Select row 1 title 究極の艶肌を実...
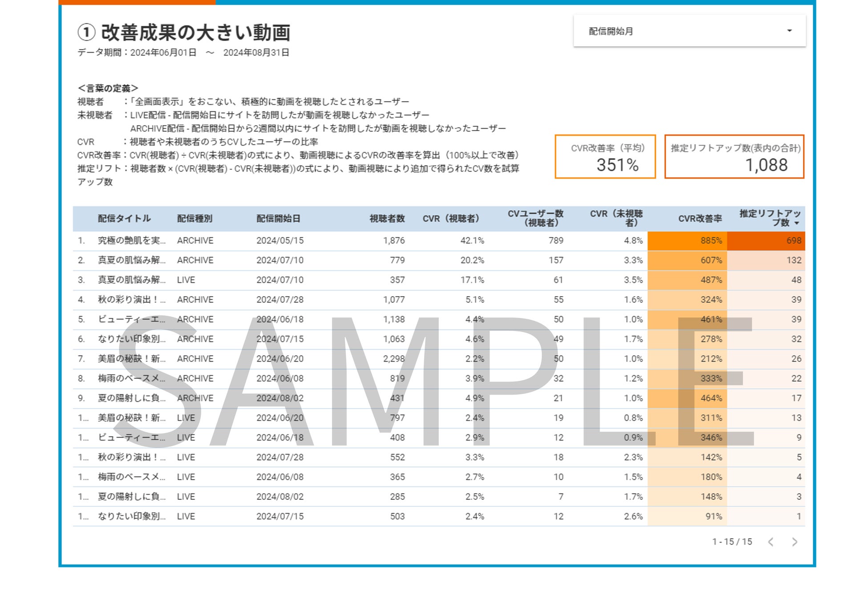Image resolution: width=868 pixels, height=592 pixels. [131, 241]
